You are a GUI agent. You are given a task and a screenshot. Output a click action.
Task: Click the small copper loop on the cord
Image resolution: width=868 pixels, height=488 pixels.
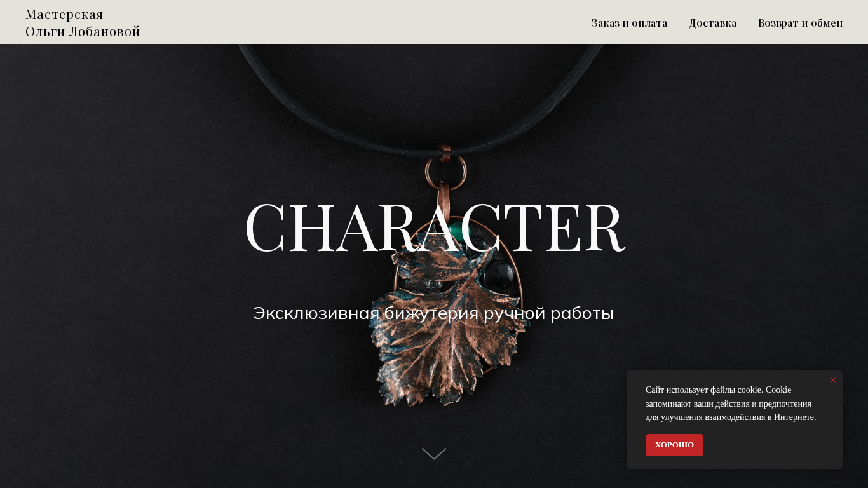point(445,152)
